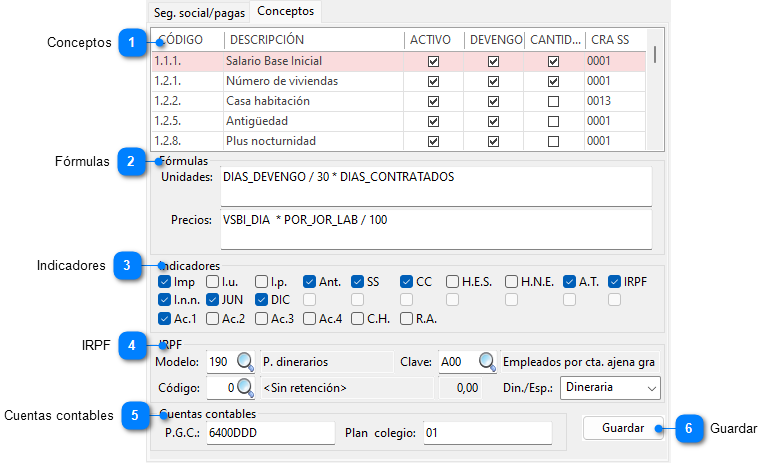
Task: Uncheck ACTIVO for Casa habitación row
Action: pyautogui.click(x=433, y=101)
